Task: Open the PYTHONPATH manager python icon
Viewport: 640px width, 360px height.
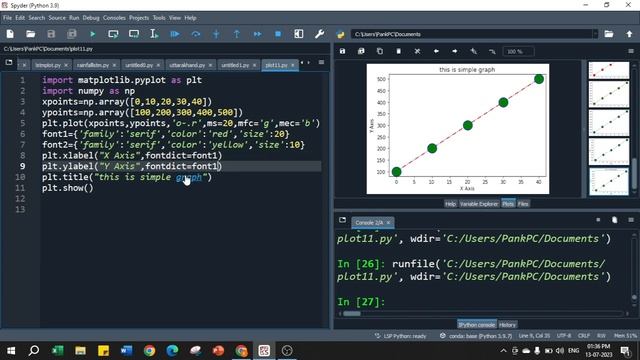Action: tap(340, 34)
